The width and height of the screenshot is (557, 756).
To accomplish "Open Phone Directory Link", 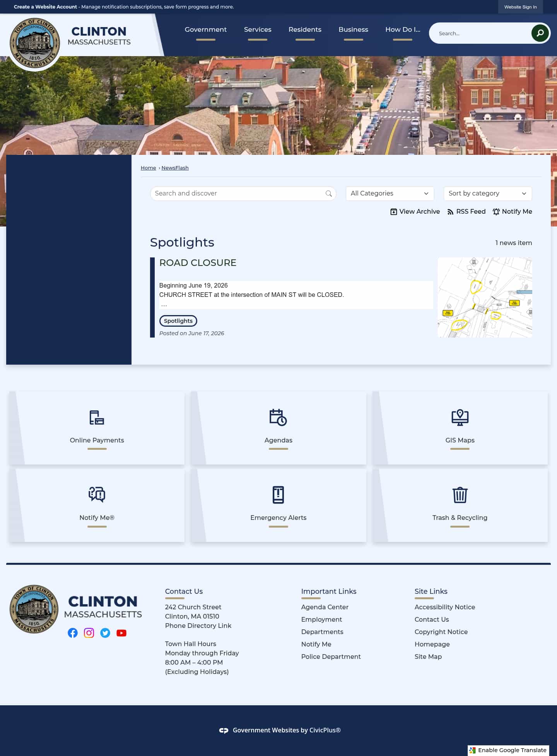I will pos(198,626).
